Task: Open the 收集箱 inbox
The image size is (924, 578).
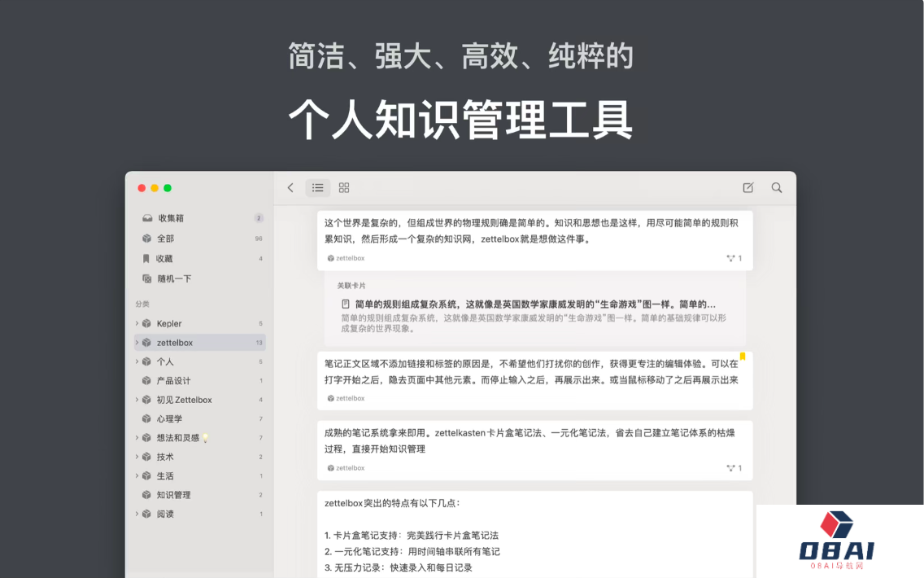Action: (x=171, y=218)
